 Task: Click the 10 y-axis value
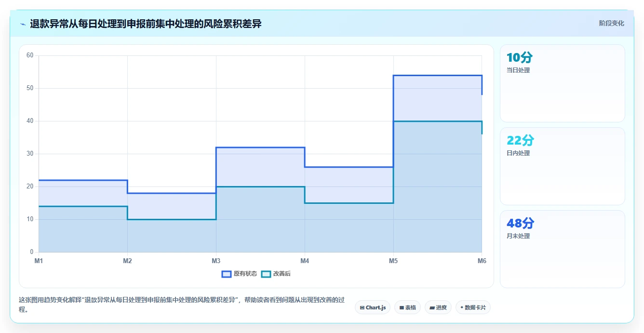30,219
